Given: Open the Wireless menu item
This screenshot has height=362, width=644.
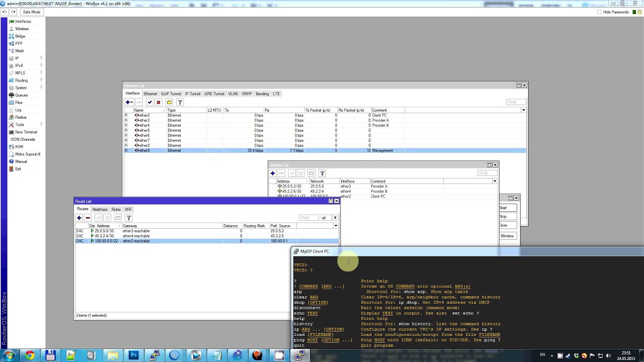Looking at the screenshot, I should 22,29.
